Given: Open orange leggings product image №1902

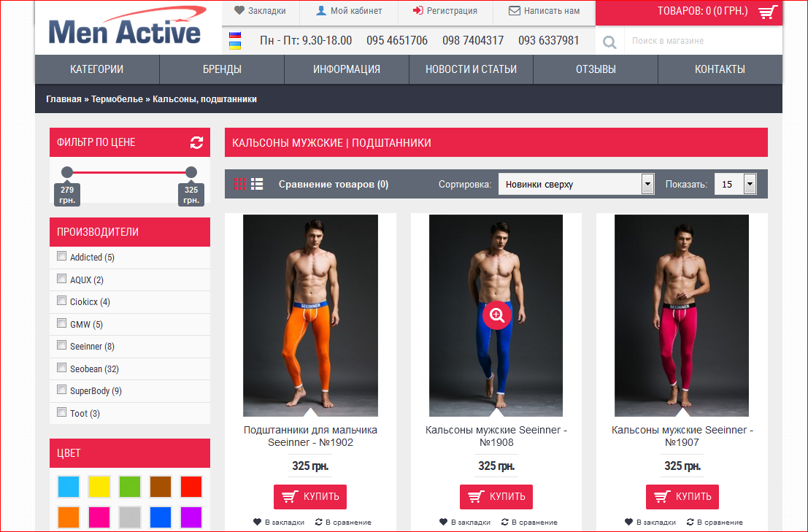Looking at the screenshot, I should (310, 315).
